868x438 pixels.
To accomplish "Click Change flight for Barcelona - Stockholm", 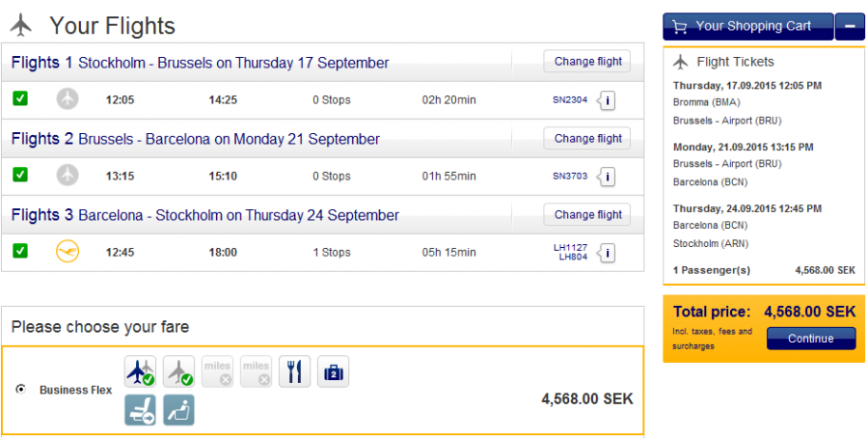I will 587,214.
